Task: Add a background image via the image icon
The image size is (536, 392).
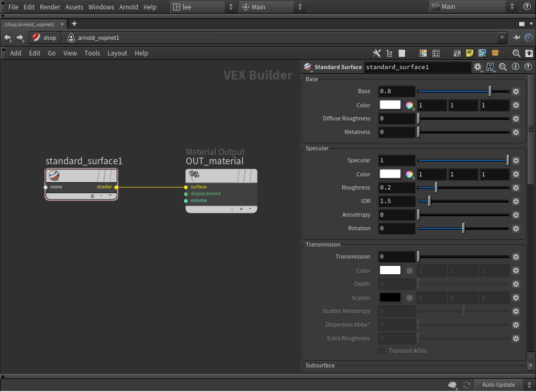Action: [482, 53]
